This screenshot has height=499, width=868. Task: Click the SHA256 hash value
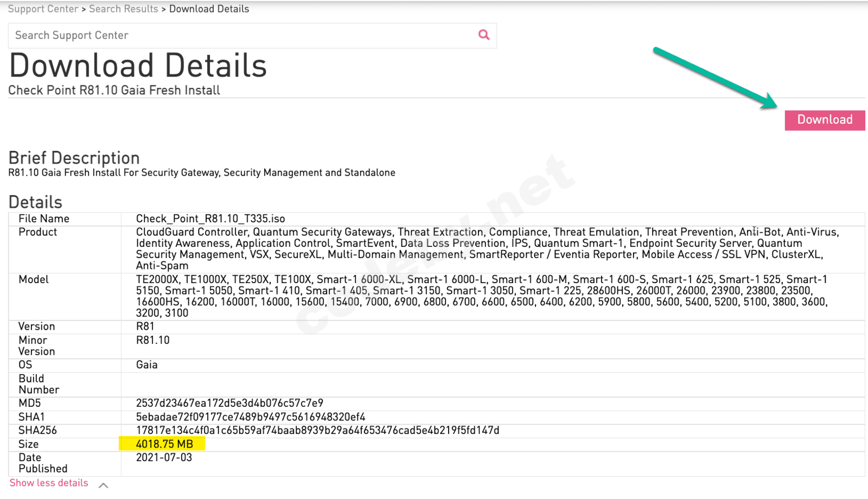tap(317, 430)
